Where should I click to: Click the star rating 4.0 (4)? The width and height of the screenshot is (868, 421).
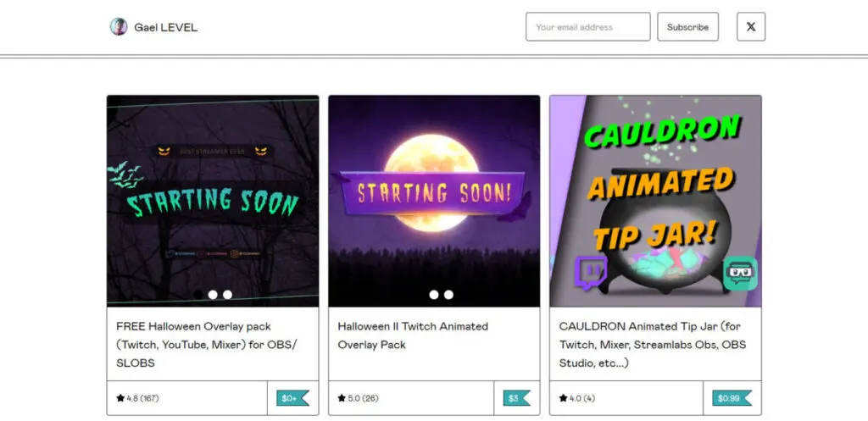pos(576,398)
